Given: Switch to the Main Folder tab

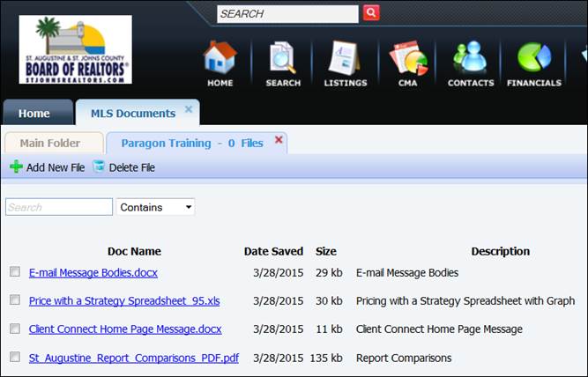Looking at the screenshot, I should (50, 143).
